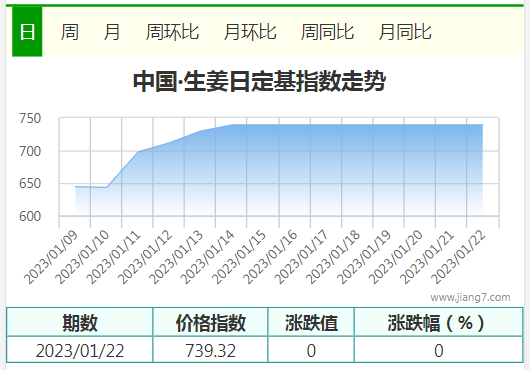Click the 700 y-axis label
Image resolution: width=530 pixels, height=370 pixels.
pos(30,151)
